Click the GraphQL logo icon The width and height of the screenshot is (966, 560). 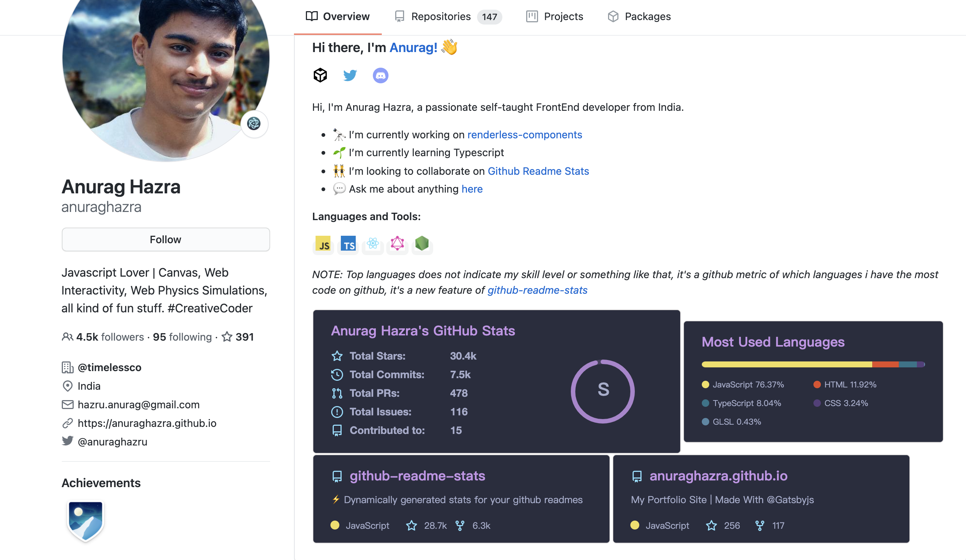click(397, 244)
